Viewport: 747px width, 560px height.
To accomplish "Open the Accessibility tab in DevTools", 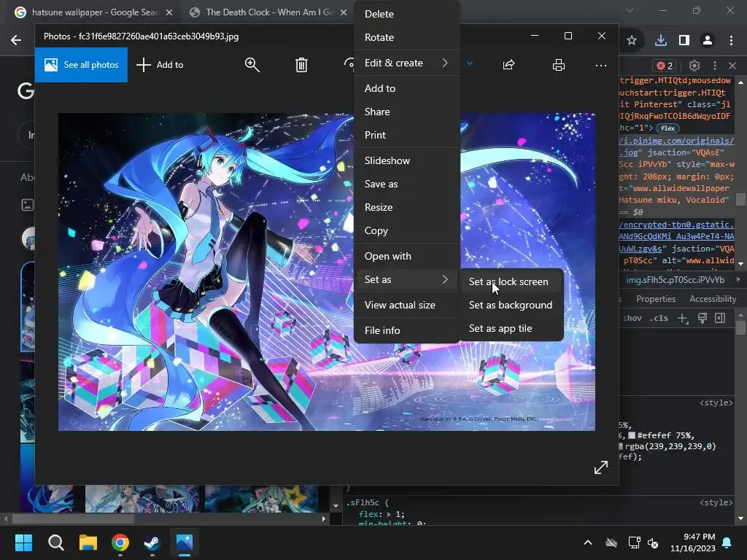I will 713,299.
